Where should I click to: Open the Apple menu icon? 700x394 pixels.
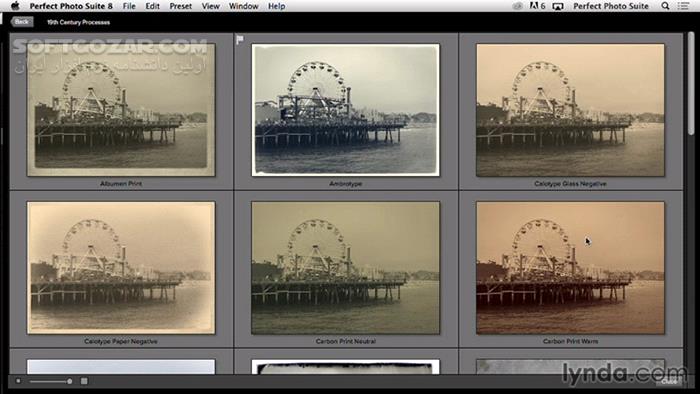point(15,6)
